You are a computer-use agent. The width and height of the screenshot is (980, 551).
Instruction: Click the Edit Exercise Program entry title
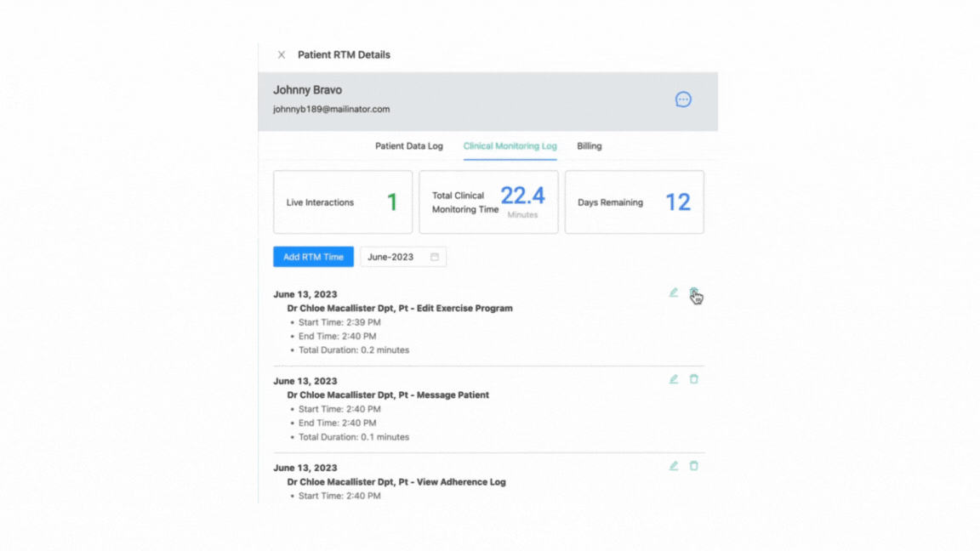click(400, 309)
